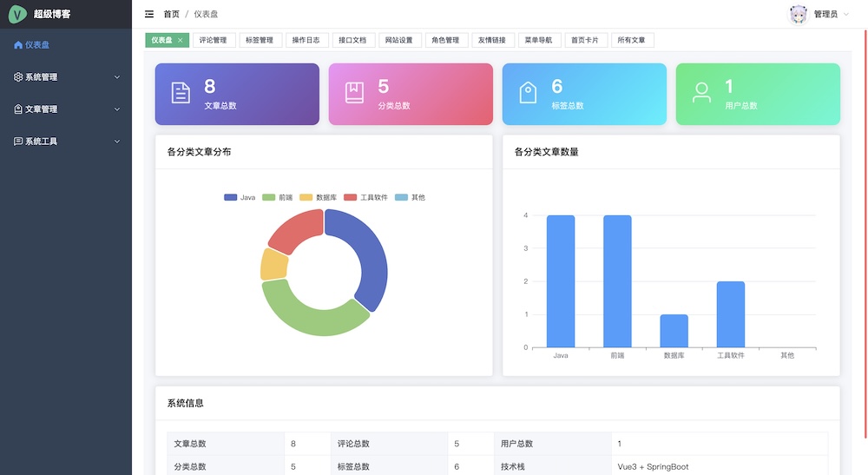Switch to the 友情链接 tab
Viewport: 868px width, 475px height.
tap(492, 40)
